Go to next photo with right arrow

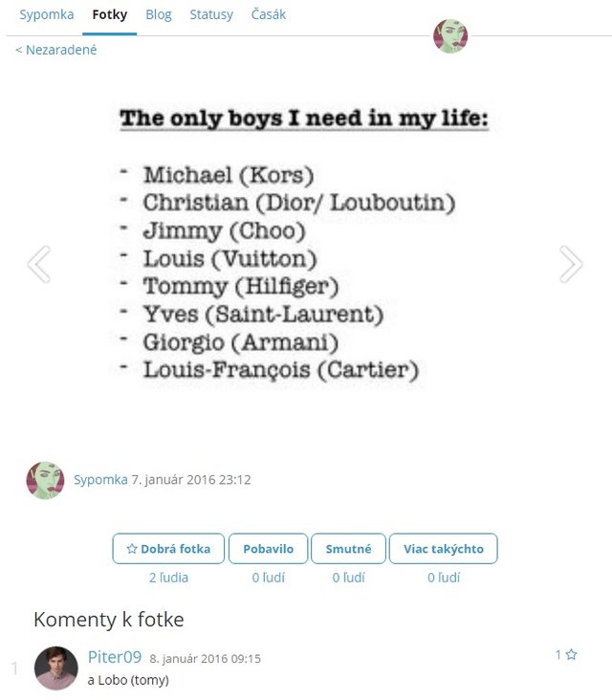click(x=571, y=264)
